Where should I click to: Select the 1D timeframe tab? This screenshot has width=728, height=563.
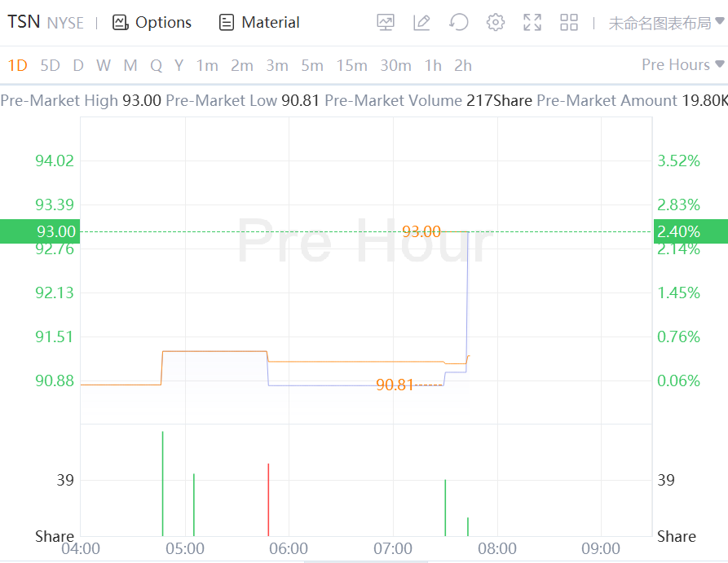[x=17, y=65]
